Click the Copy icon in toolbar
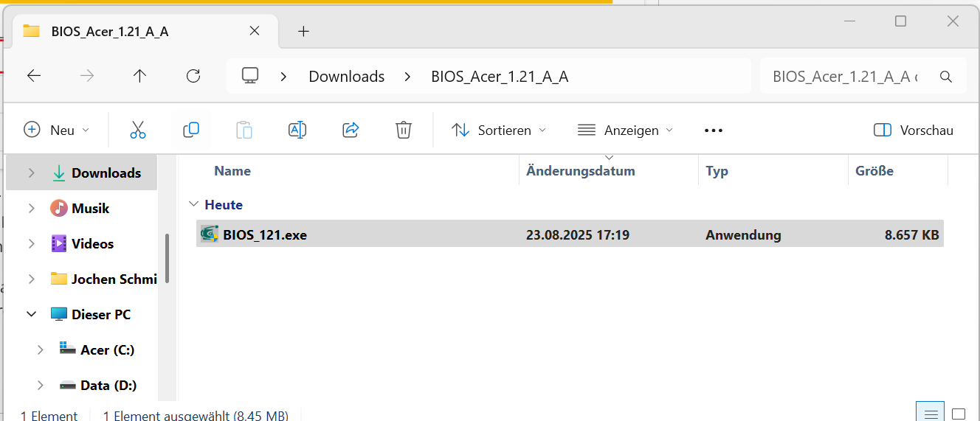 tap(191, 131)
